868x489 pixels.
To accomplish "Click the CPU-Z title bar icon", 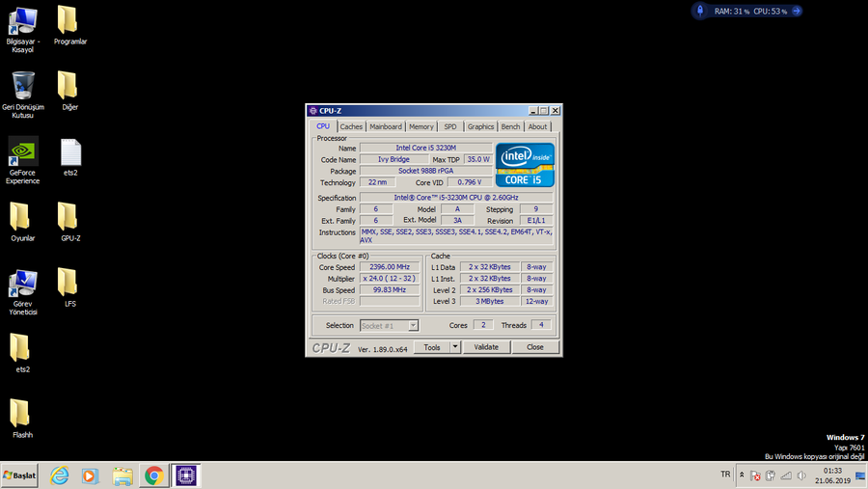I will click(313, 111).
